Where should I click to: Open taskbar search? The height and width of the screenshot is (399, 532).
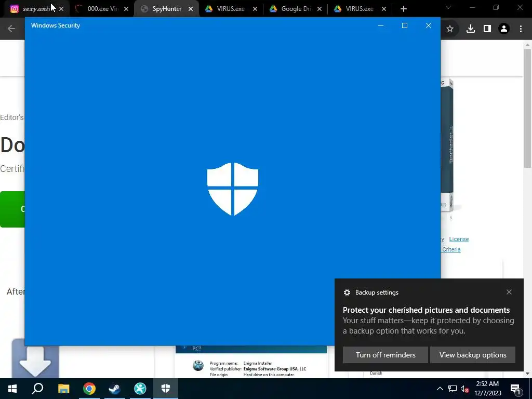coord(37,389)
